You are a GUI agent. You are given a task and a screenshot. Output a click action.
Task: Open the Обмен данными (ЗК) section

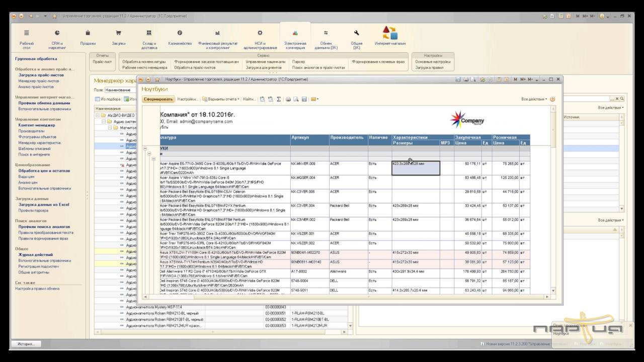click(x=326, y=38)
